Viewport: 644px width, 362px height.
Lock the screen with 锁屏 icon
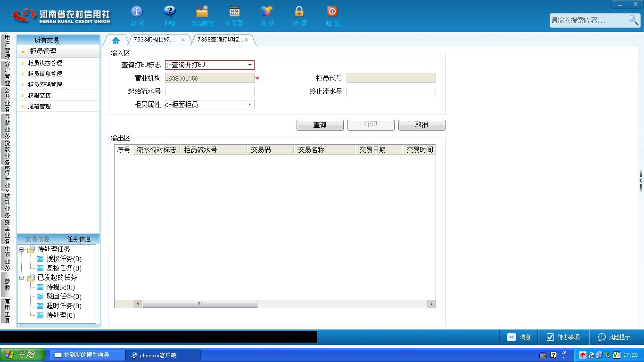[x=299, y=12]
